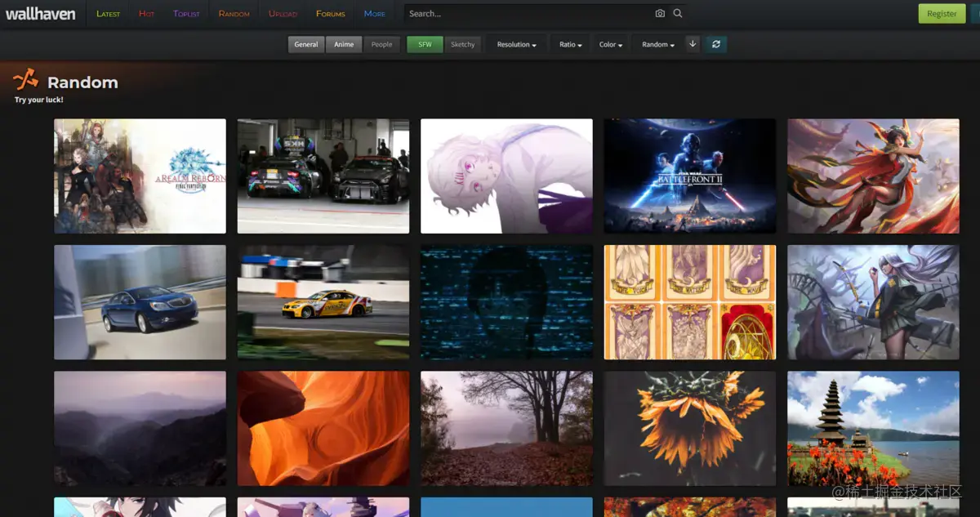Open the misty mountains wallpaper
The width and height of the screenshot is (980, 517).
click(x=140, y=429)
